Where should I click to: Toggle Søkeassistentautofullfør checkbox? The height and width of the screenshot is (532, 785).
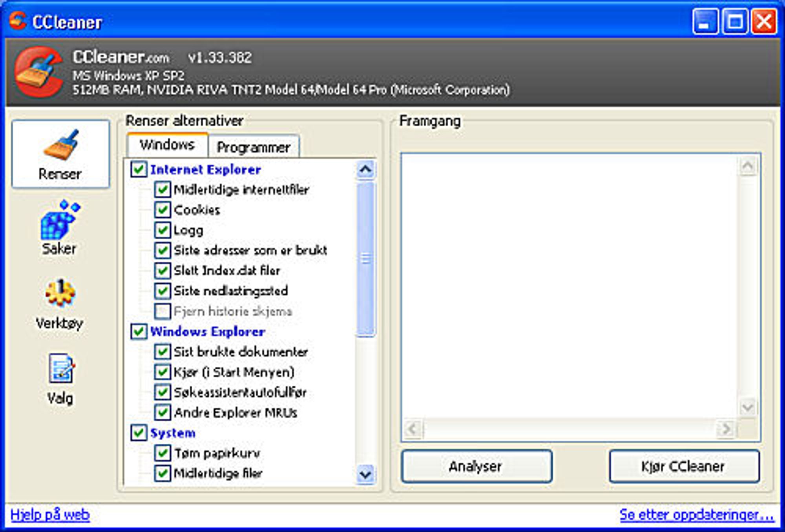click(162, 392)
